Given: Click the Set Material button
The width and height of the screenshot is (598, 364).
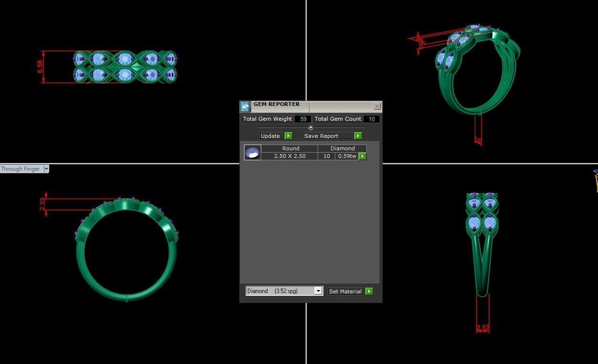Looking at the screenshot, I should point(346,291).
